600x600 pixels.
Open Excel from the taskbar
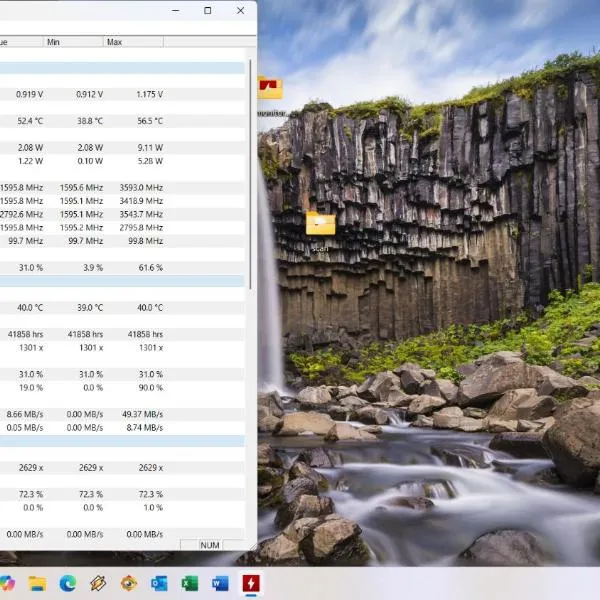pos(189,582)
